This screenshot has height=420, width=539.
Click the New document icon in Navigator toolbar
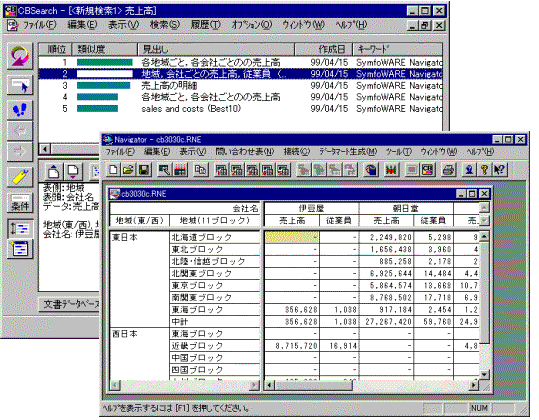[113, 170]
